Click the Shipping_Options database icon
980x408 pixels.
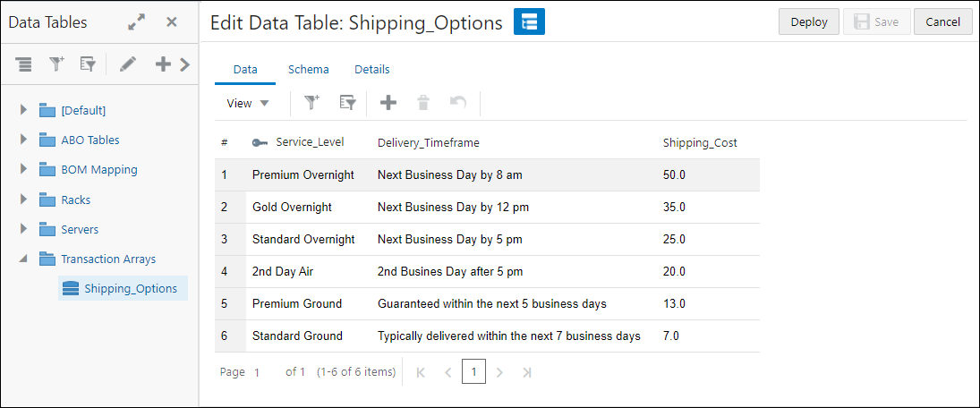point(70,288)
